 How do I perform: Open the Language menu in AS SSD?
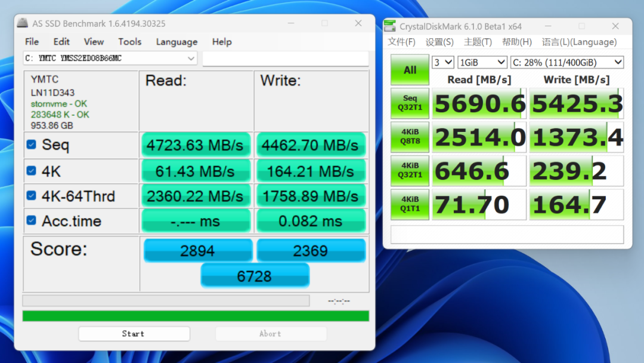coord(177,42)
